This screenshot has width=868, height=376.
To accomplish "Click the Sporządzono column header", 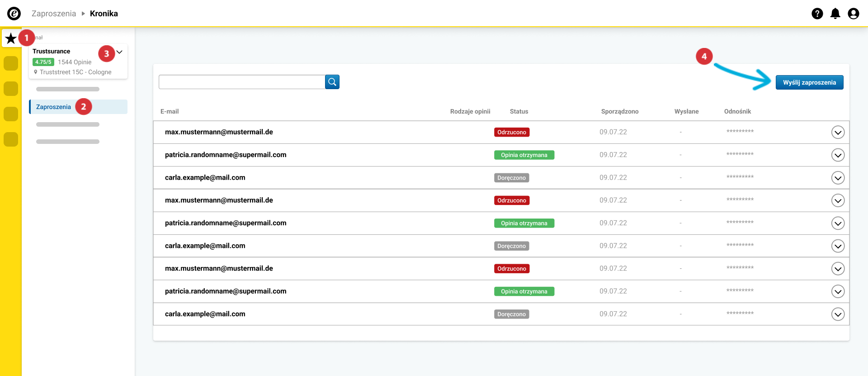I will coord(619,111).
